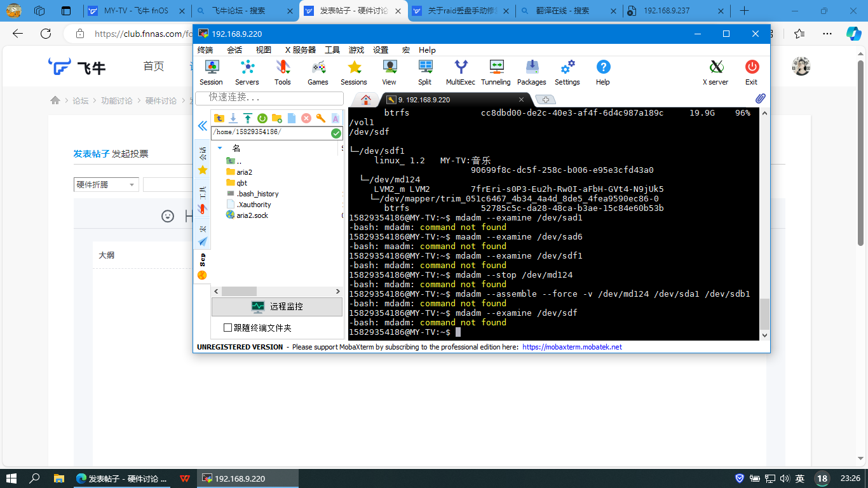868x488 pixels.
Task: Expand the 名 column sort arrow
Action: click(220, 148)
